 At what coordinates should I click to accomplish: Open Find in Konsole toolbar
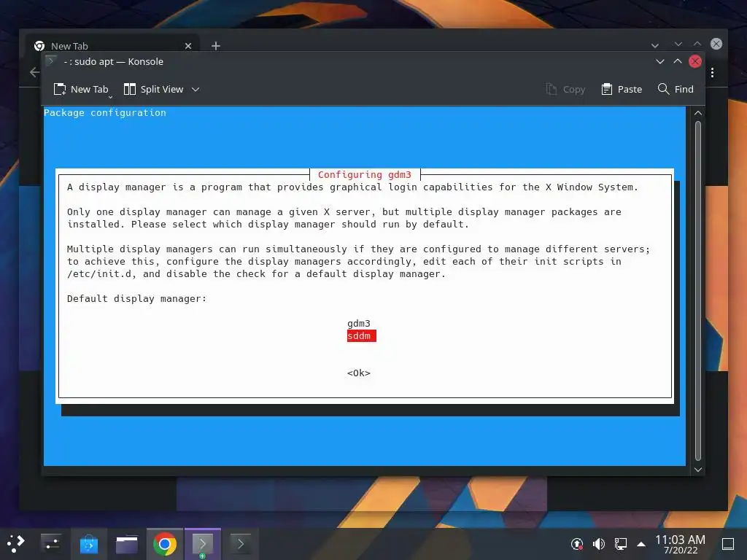676,89
